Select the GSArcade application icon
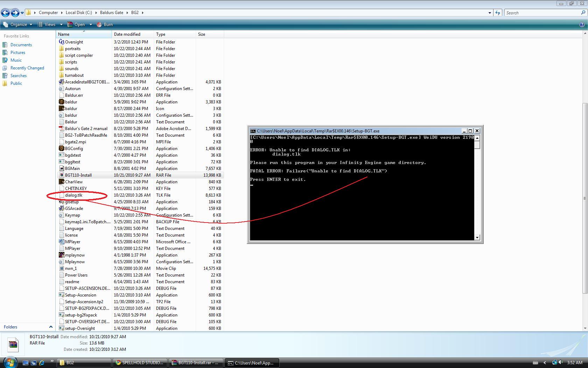Screen dimensions: 588x368 62,209
